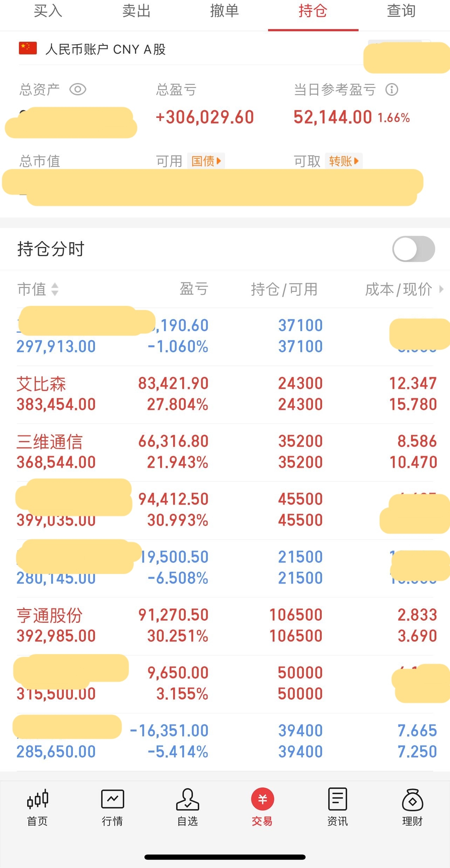This screenshot has width=450, height=868.
Task: Expand columns arrow next to 成本/现价
Action: point(441,289)
